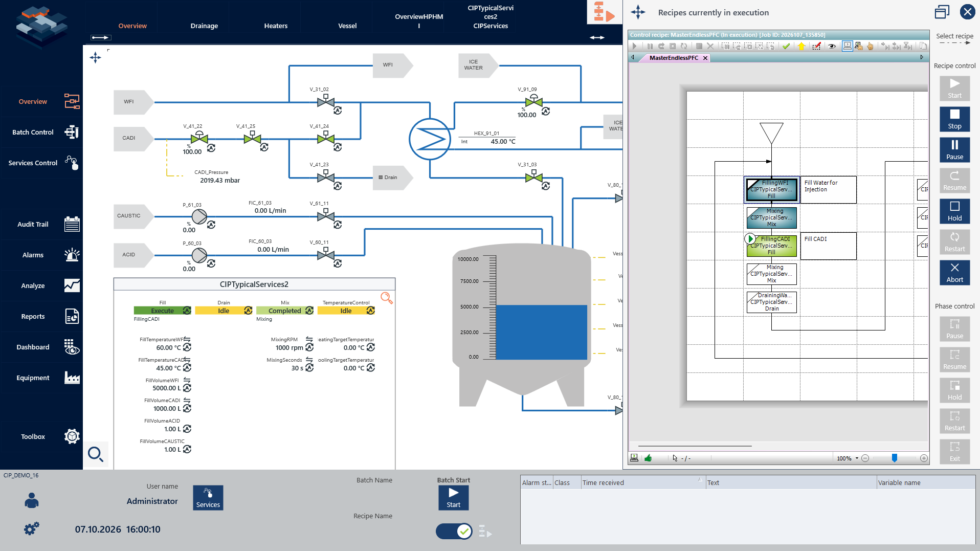
Task: Open the Analyze chart icon
Action: (72, 285)
